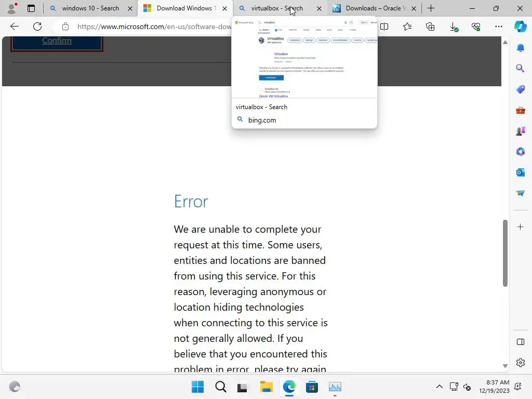Toggle the sidebar visibility icon
The height and width of the screenshot is (399, 532).
[520, 342]
